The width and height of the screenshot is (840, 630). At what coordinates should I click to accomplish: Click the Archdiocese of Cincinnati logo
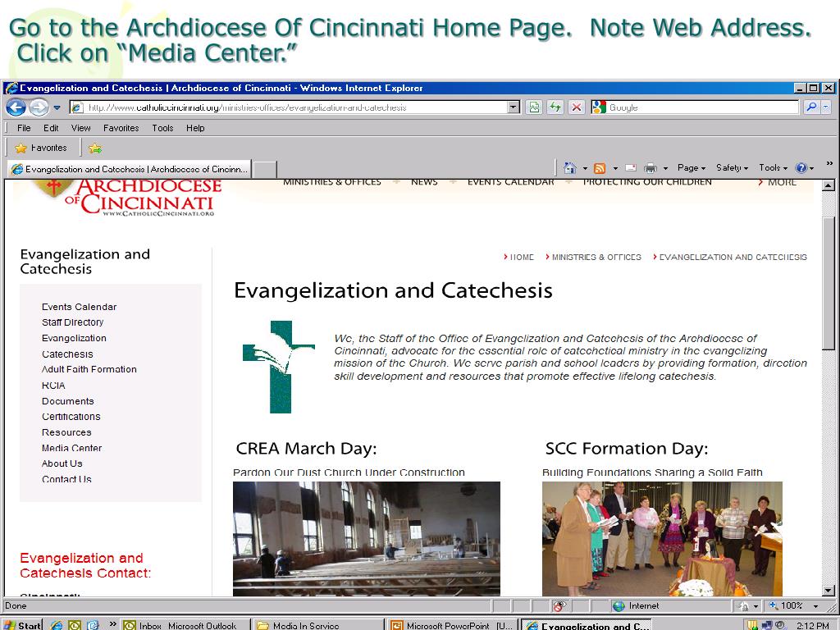(x=127, y=199)
